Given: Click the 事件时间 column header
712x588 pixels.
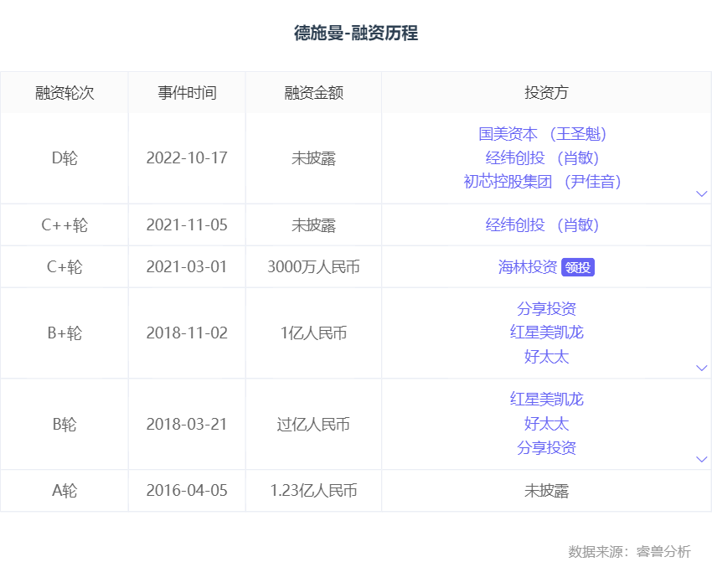Looking at the screenshot, I should click(187, 93).
